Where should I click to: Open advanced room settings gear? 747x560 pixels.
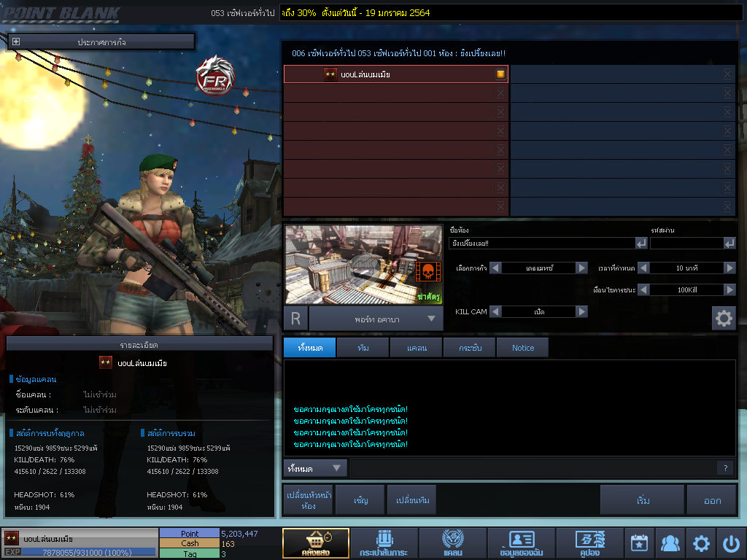coord(724,318)
